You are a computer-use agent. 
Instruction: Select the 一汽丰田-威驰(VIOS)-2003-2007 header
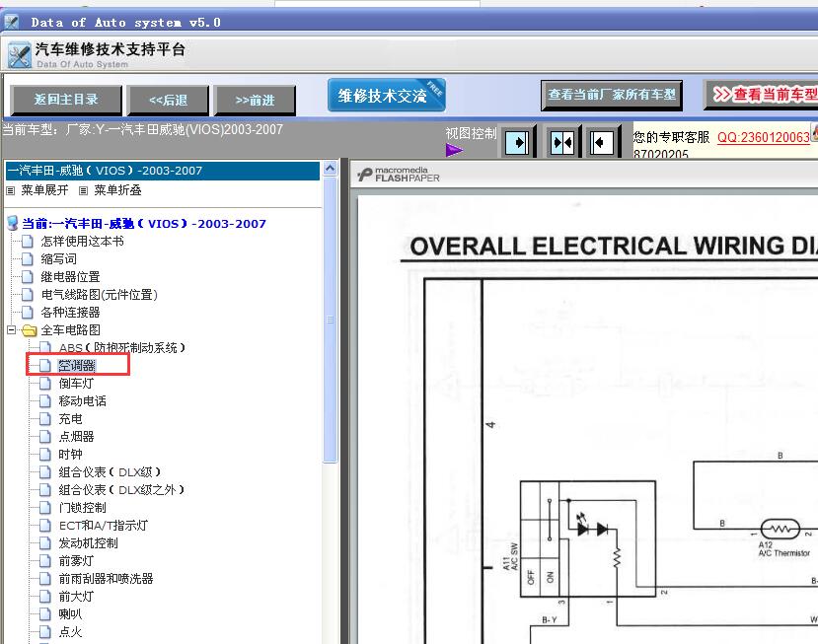162,171
